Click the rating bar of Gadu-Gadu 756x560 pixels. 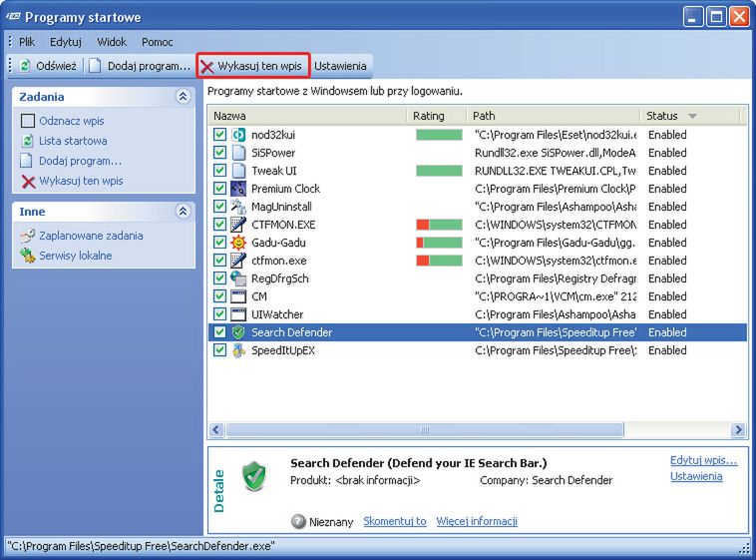(439, 243)
